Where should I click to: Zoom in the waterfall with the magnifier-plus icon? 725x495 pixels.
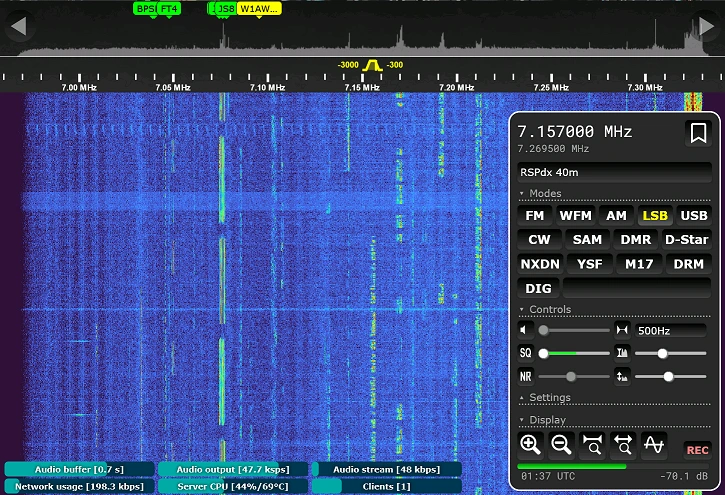point(530,445)
